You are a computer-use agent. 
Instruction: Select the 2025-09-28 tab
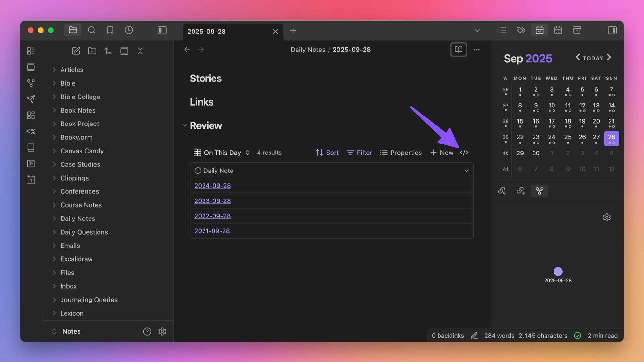click(x=225, y=32)
